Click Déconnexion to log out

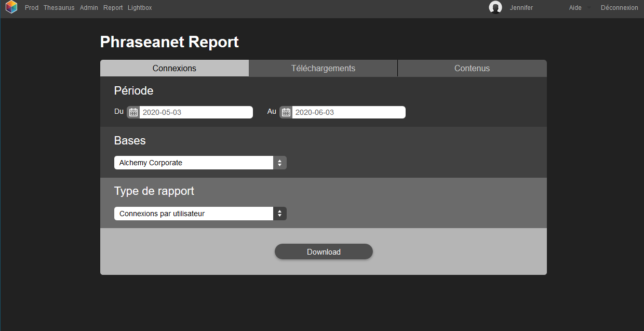coord(619,7)
